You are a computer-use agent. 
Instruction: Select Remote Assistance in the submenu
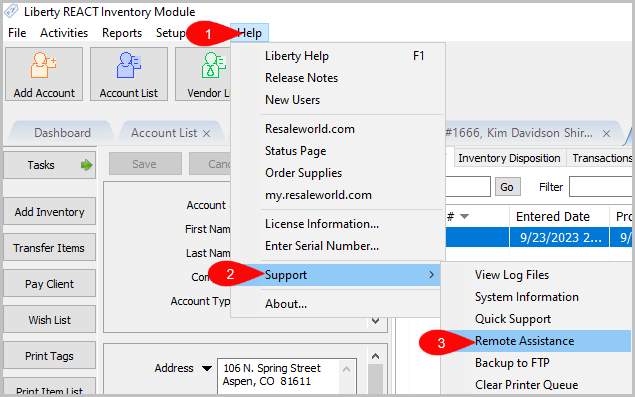pos(537,341)
